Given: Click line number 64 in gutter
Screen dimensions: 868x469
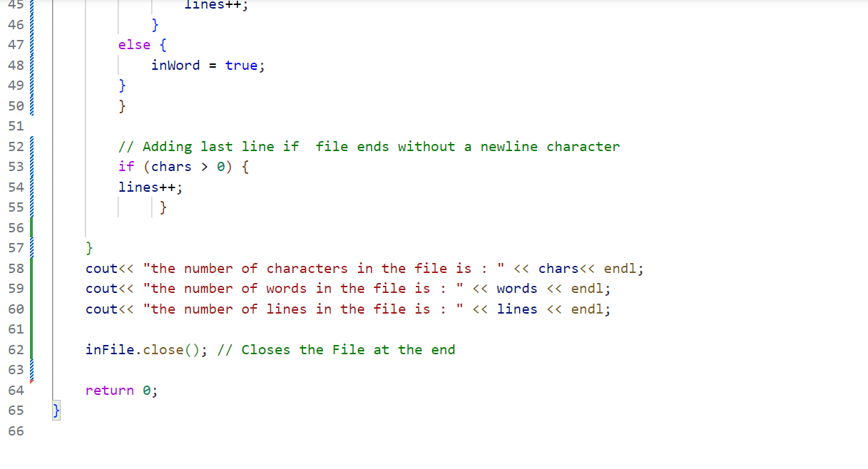Looking at the screenshot, I should (16, 391).
